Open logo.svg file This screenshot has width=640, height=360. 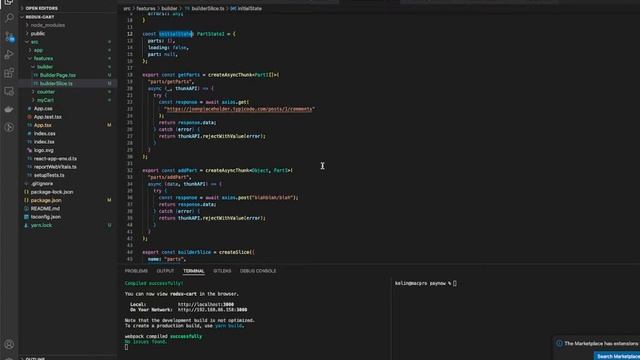coord(43,150)
